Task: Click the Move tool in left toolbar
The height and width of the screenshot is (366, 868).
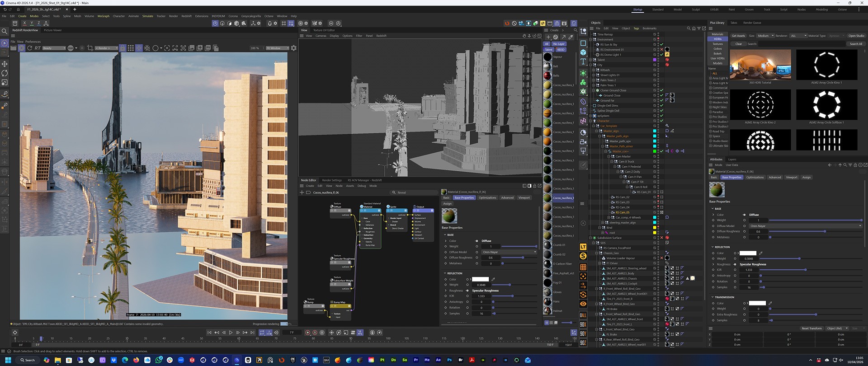Action: click(5, 64)
